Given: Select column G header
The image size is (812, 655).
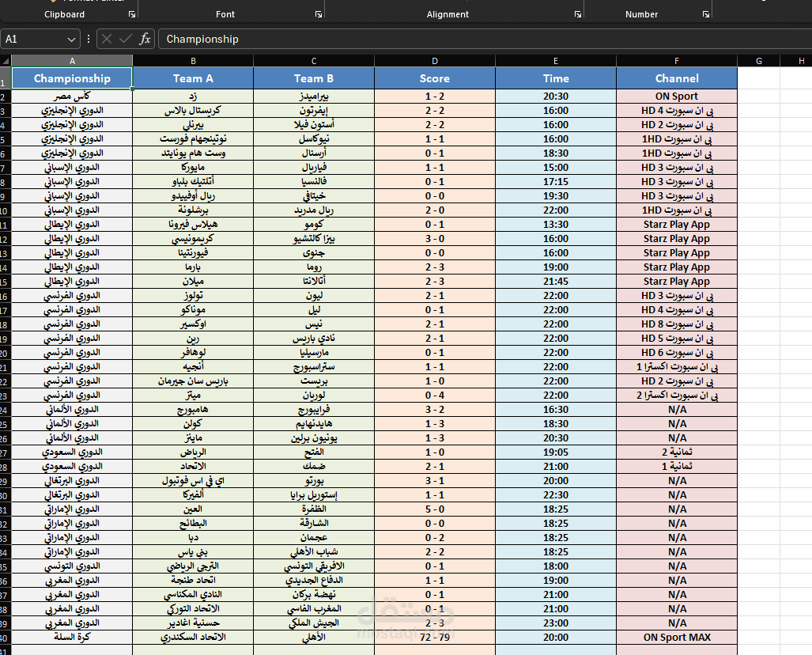Looking at the screenshot, I should point(759,61).
